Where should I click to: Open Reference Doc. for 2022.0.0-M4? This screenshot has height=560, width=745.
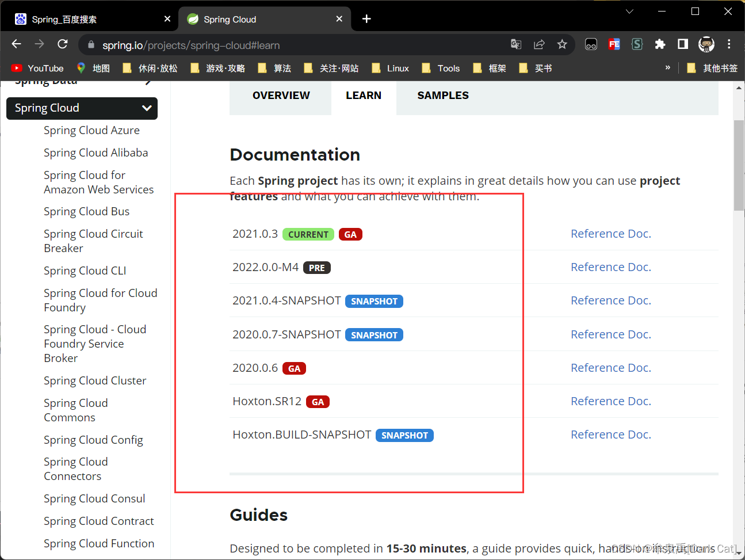pos(611,267)
